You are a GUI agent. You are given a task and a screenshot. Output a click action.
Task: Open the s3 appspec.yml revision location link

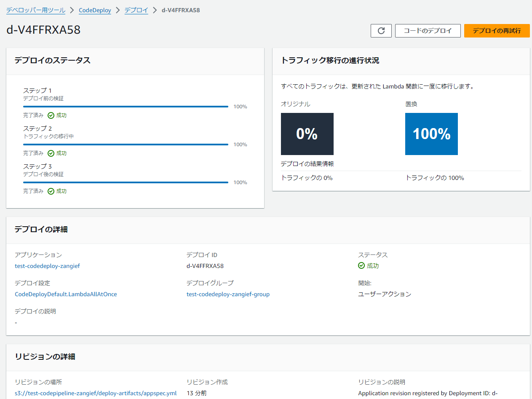pos(96,393)
